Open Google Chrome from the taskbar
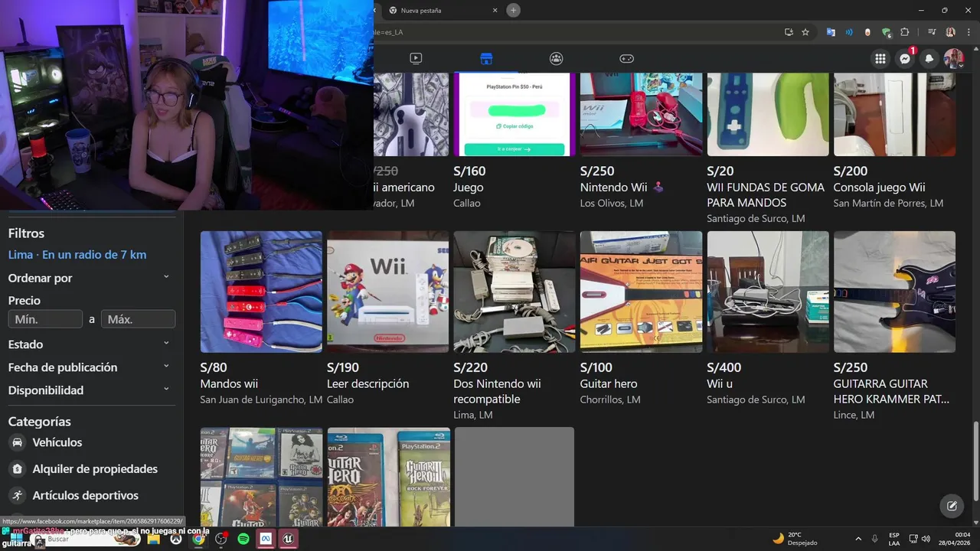 coord(198,539)
